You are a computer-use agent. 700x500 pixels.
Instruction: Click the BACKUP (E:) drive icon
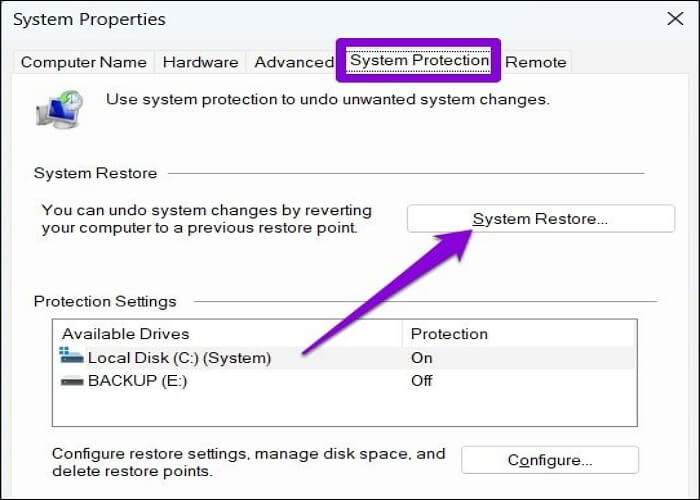(x=72, y=381)
